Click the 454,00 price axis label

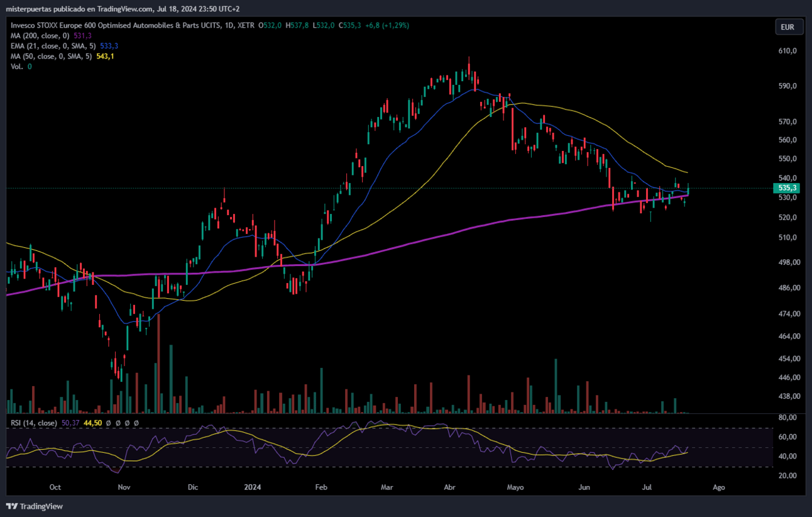point(789,359)
